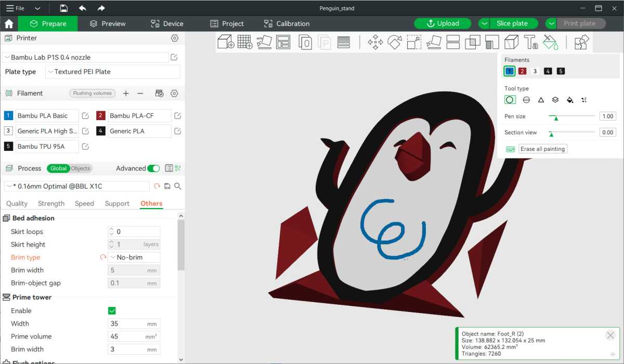Open the Bambu Lab P1S printer dropdown

(x=86, y=57)
